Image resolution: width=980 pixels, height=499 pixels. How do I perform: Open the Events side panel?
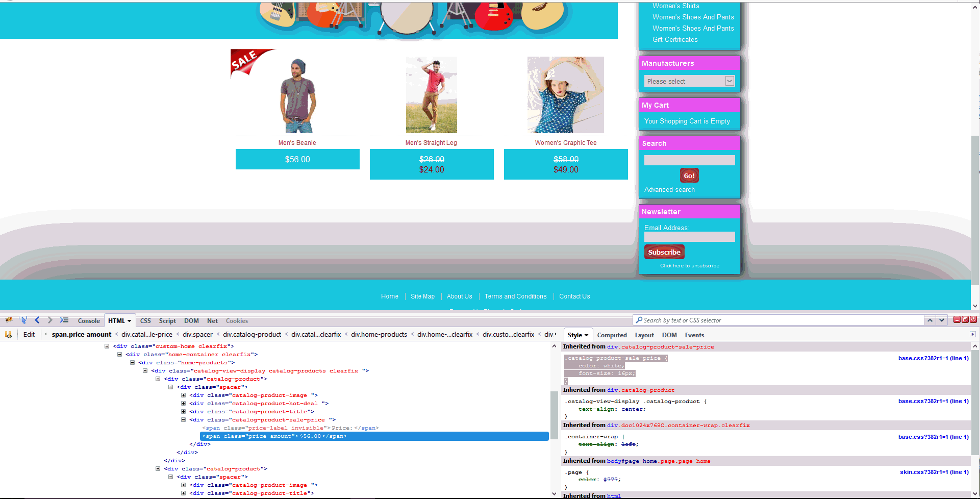tap(694, 335)
